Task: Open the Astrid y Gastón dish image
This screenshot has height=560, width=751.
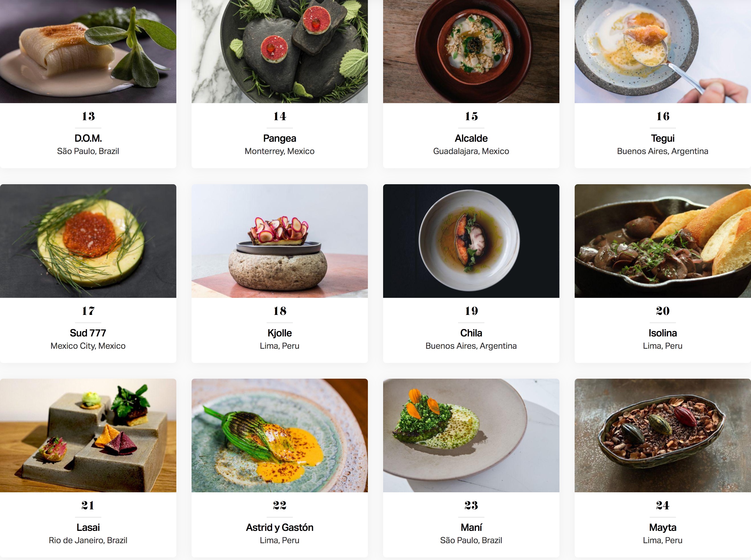Action: coord(280,435)
